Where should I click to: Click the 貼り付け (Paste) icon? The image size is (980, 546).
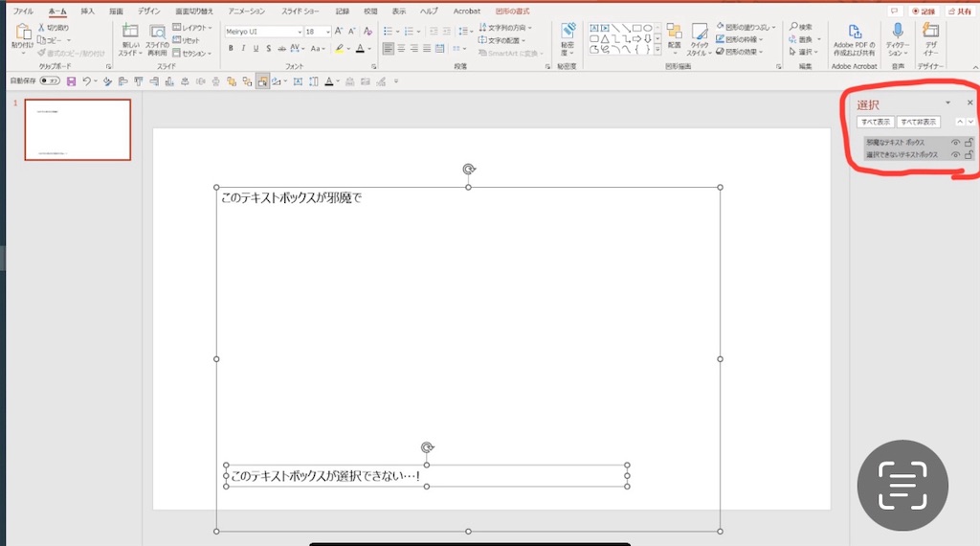point(23,33)
